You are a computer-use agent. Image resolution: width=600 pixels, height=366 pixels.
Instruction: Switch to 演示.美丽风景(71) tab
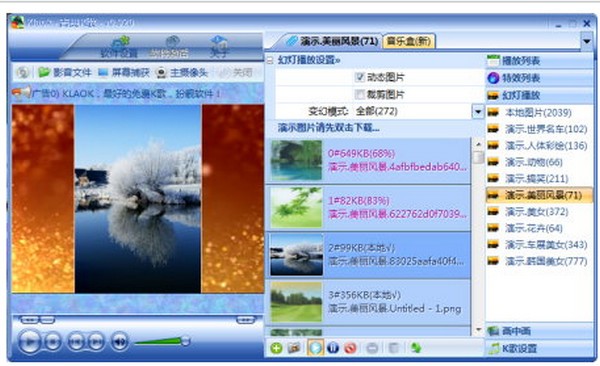tap(333, 41)
